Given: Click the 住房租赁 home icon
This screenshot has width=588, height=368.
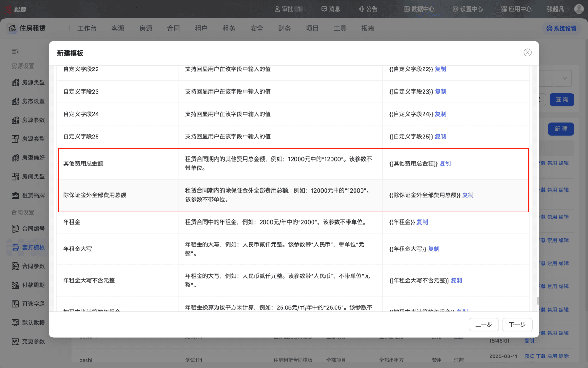Looking at the screenshot, I should (13, 28).
